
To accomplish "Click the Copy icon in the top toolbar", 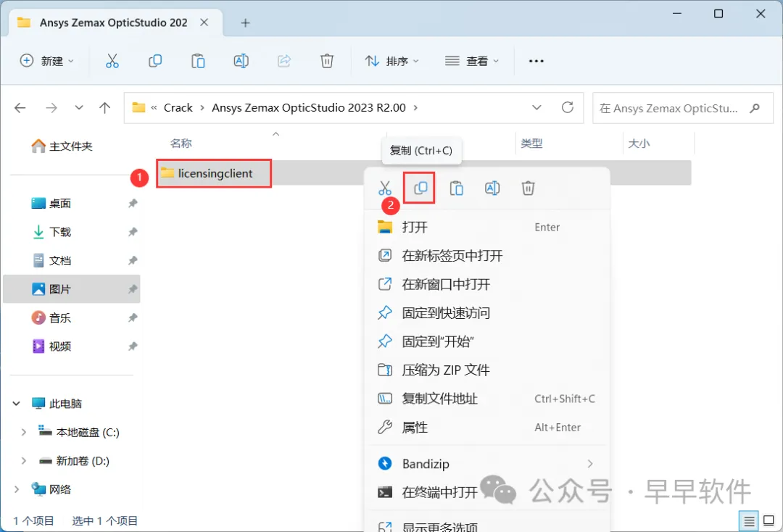I will pos(155,61).
